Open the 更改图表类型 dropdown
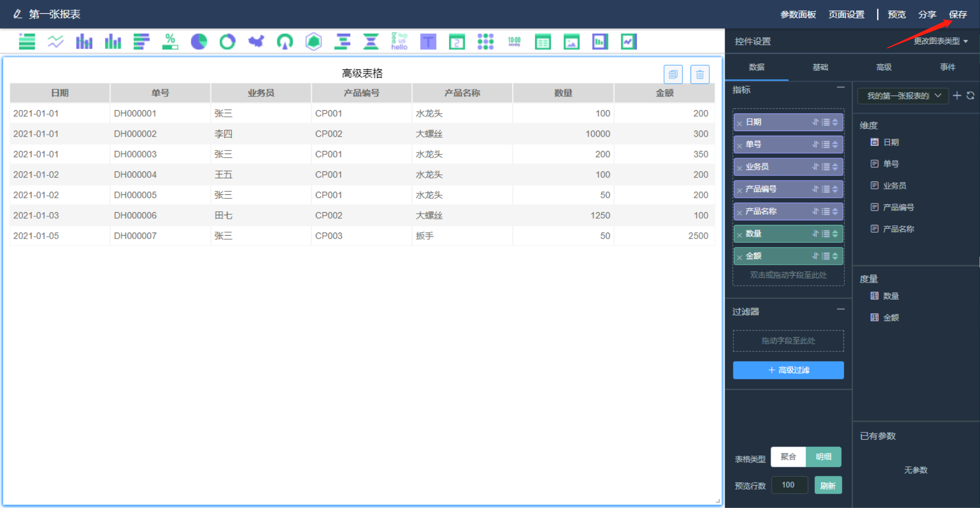Image resolution: width=980 pixels, height=508 pixels. pyautogui.click(x=940, y=41)
